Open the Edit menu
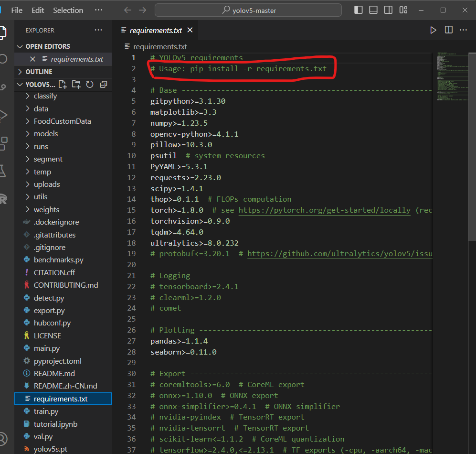The height and width of the screenshot is (454, 476). pyautogui.click(x=38, y=11)
